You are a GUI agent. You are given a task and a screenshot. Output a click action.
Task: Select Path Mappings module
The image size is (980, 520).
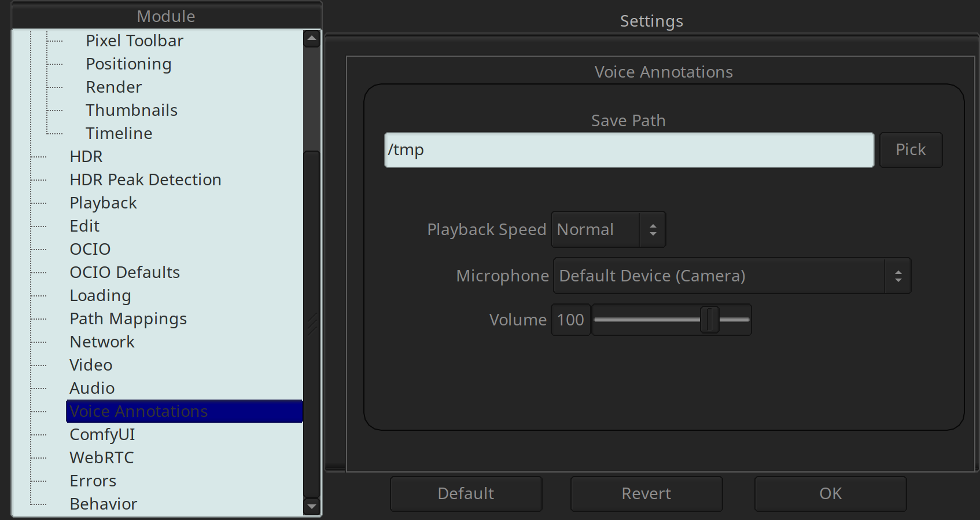(128, 318)
